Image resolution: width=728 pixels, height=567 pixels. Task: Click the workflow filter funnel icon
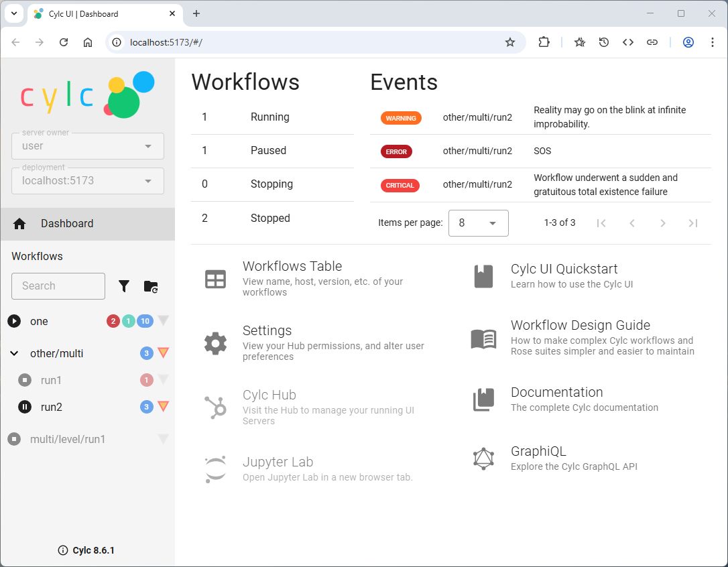tap(124, 286)
